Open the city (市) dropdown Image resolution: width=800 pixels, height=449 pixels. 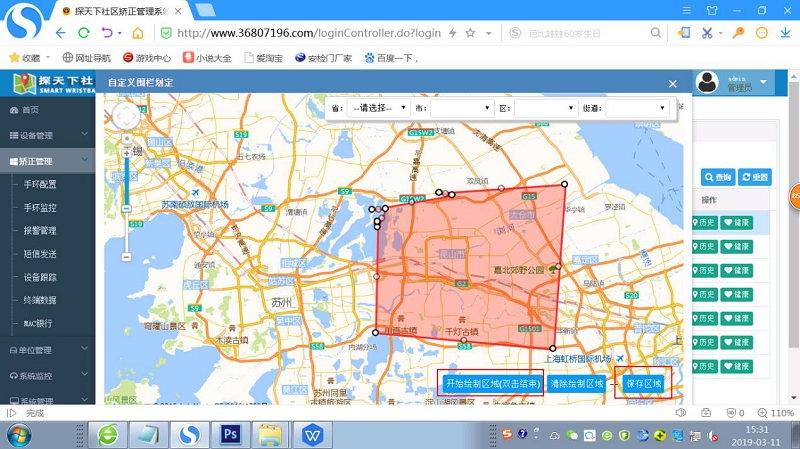460,108
